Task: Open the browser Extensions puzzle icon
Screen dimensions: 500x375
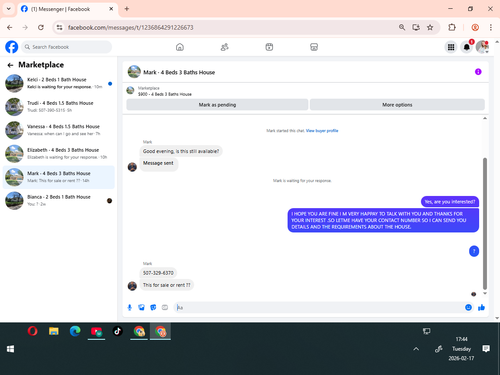Action: pyautogui.click(x=452, y=27)
